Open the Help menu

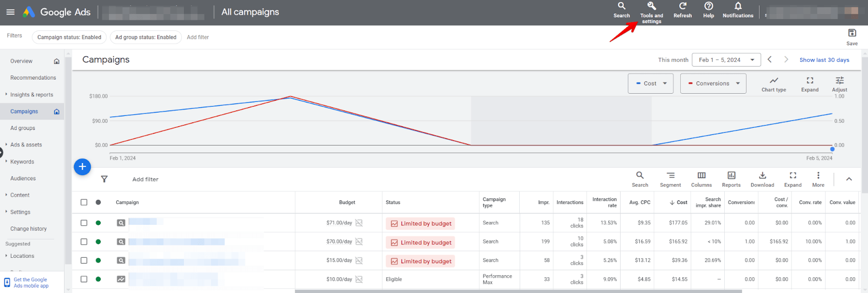pyautogui.click(x=709, y=10)
